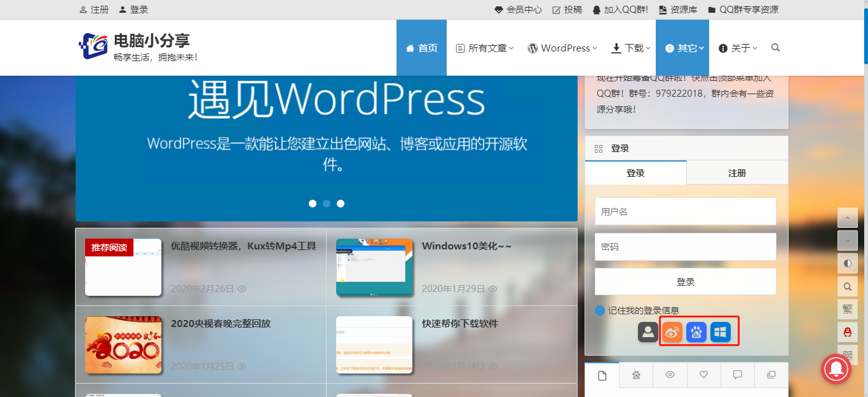Click the eye icon next to 2020年1月29日
The height and width of the screenshot is (397, 868).
pos(492,289)
